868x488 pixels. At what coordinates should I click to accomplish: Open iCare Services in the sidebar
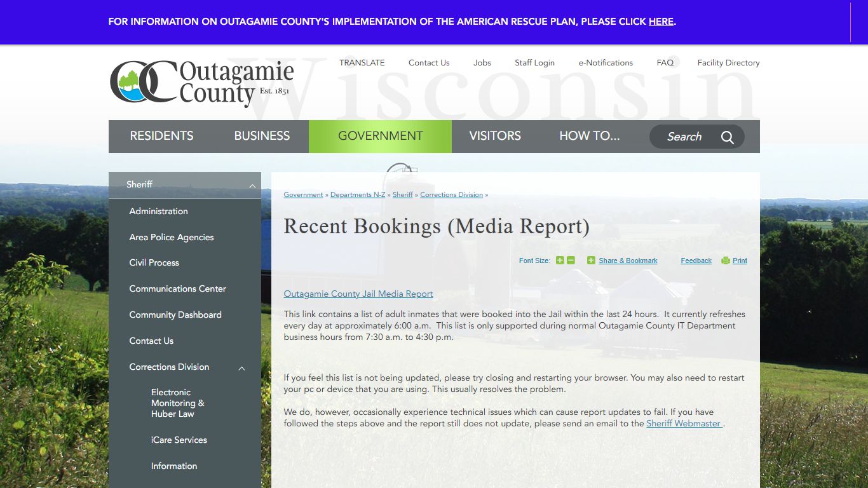click(x=179, y=440)
